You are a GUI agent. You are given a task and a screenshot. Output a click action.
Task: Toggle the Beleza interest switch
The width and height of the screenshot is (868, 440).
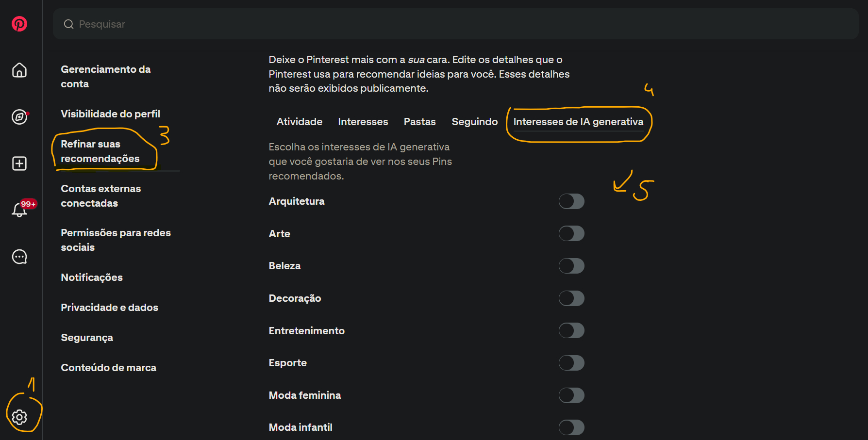tap(571, 266)
